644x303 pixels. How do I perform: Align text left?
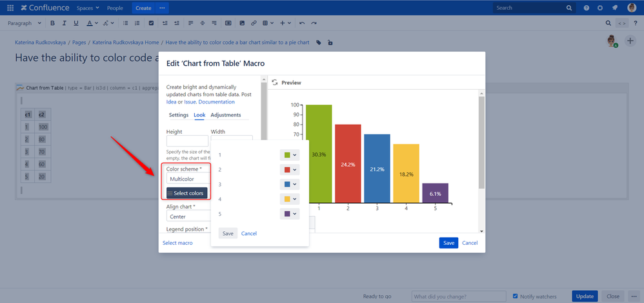coord(190,23)
